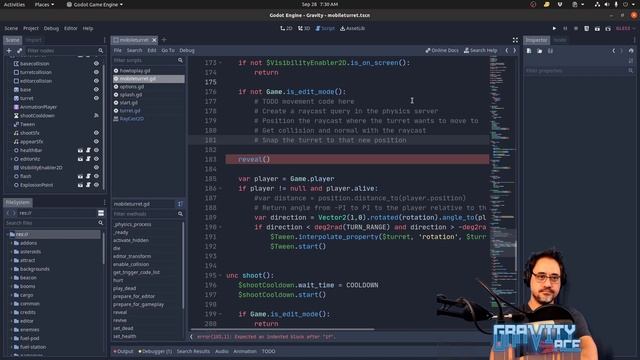The width and height of the screenshot is (640, 360).
Task: Toggle visibility of ExplosionPoint node
Action: click(x=96, y=185)
